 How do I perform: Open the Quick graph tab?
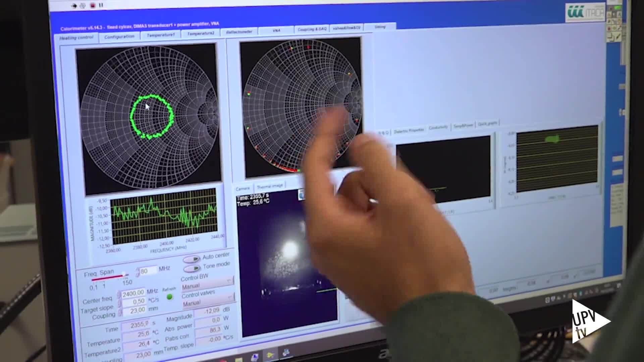coord(487,123)
